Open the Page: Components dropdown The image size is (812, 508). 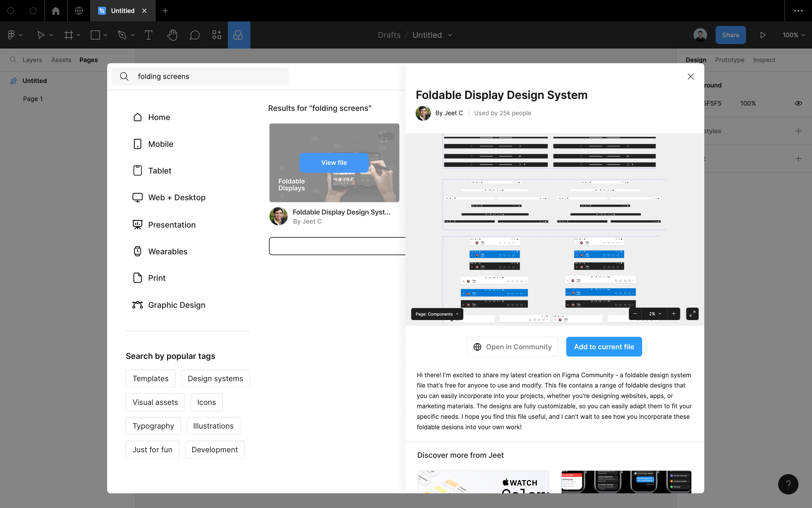click(437, 314)
